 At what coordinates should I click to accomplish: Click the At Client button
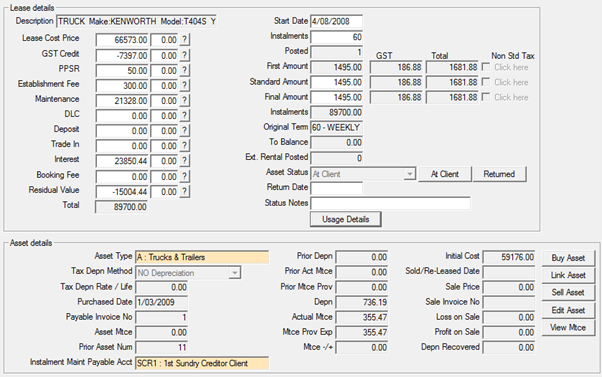445,174
